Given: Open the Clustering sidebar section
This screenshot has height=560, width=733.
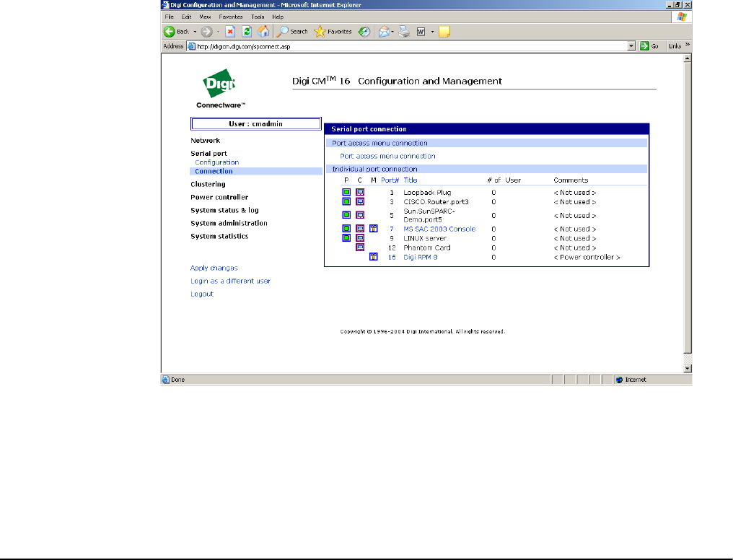Looking at the screenshot, I should pyautogui.click(x=208, y=184).
